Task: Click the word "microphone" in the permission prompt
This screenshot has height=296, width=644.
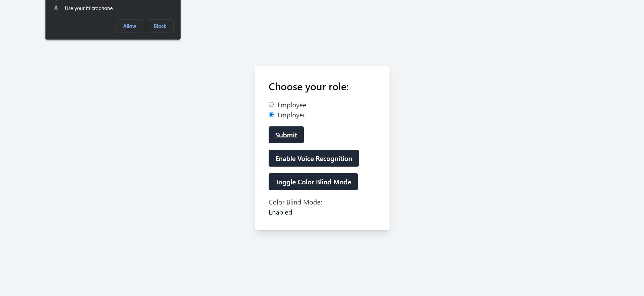Action: pos(99,8)
